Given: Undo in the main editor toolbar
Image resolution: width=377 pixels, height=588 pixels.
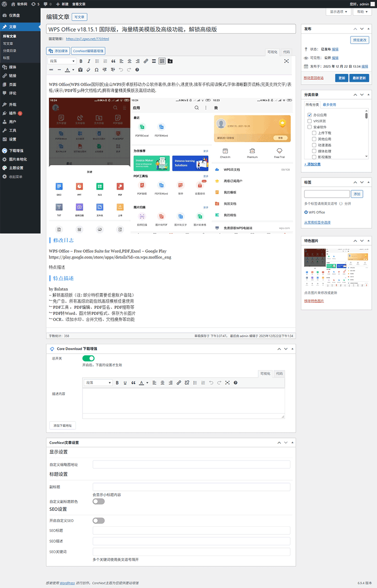Looking at the screenshot, I should pos(121,70).
